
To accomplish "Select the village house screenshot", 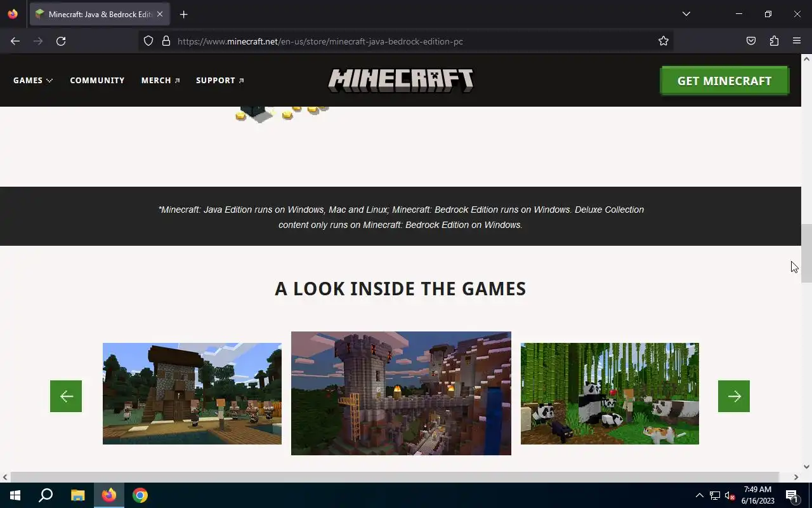I will click(x=192, y=394).
